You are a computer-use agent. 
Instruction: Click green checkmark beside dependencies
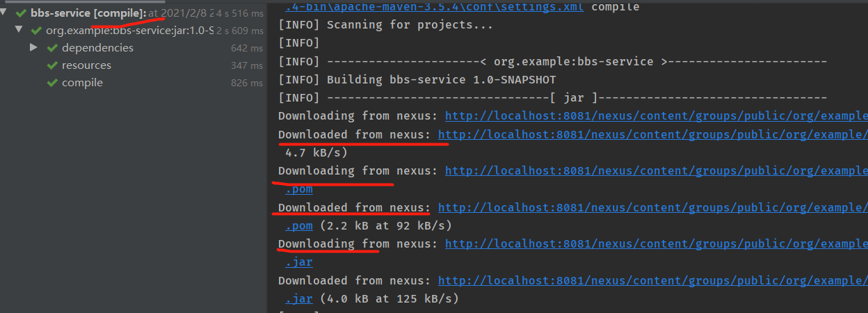click(51, 48)
